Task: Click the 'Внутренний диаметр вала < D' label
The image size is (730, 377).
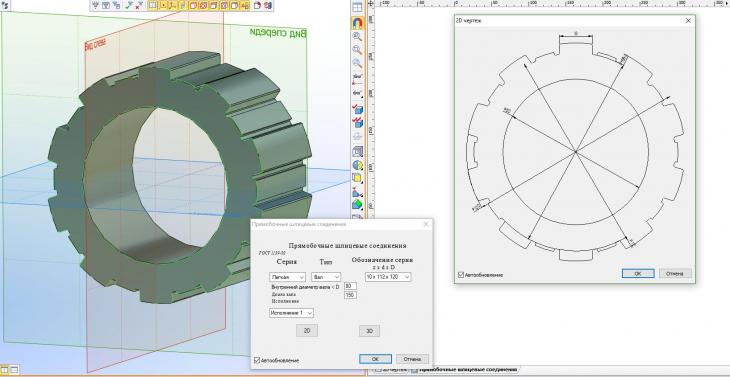Action: click(x=305, y=287)
